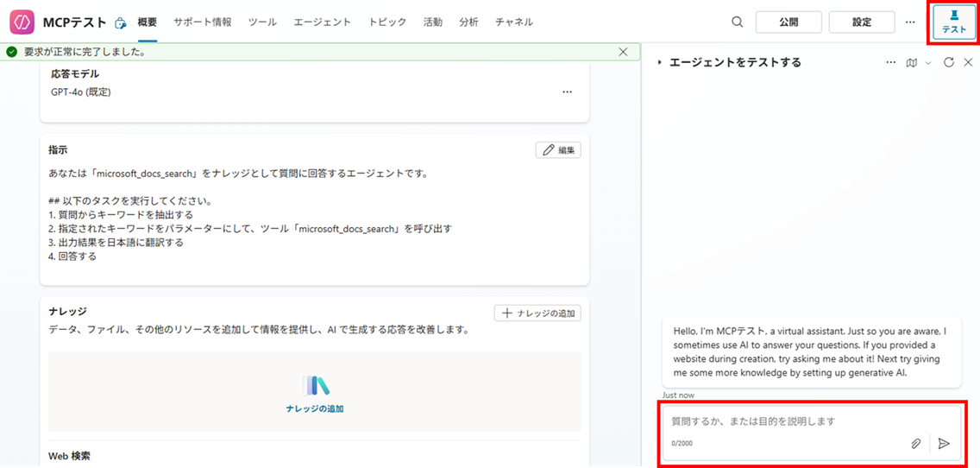
Task: Open 設定 button
Action: 861,22
